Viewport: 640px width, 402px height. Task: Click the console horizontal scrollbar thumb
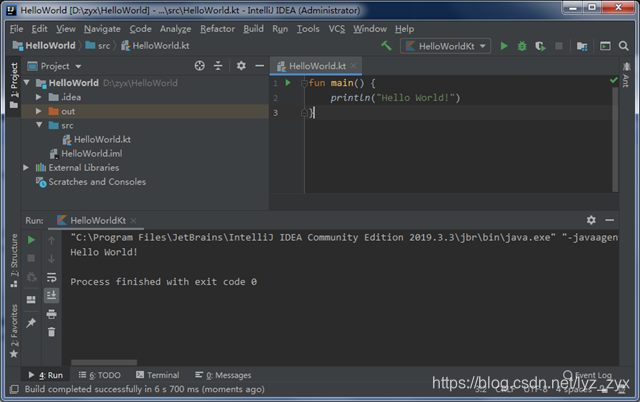click(x=104, y=362)
